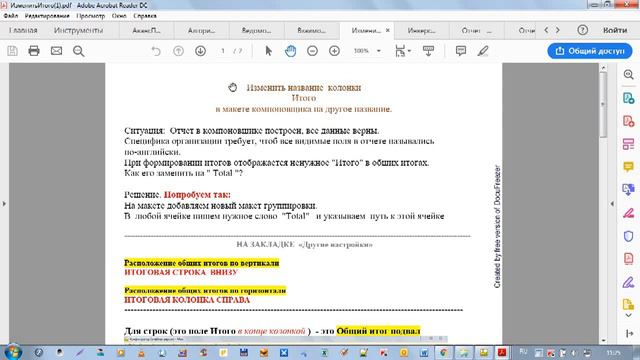The height and width of the screenshot is (360, 640).
Task: Click scrollbar down arrow
Action: [603, 340]
